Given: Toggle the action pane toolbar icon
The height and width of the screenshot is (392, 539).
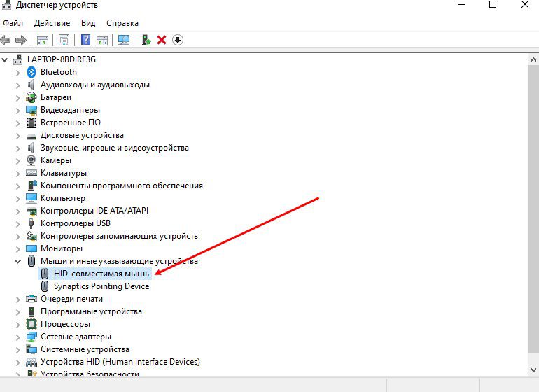Looking at the screenshot, I should tap(102, 40).
